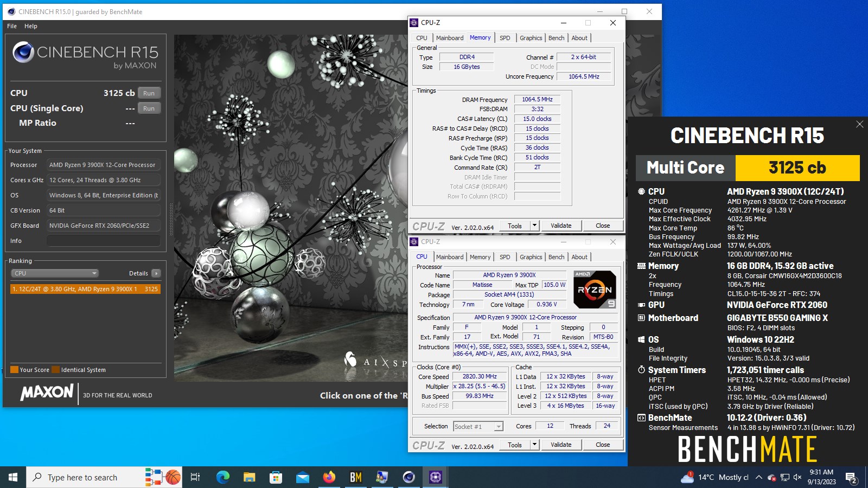Click the System Timers stopwatch icon
The height and width of the screenshot is (488, 868).
pyautogui.click(x=641, y=370)
